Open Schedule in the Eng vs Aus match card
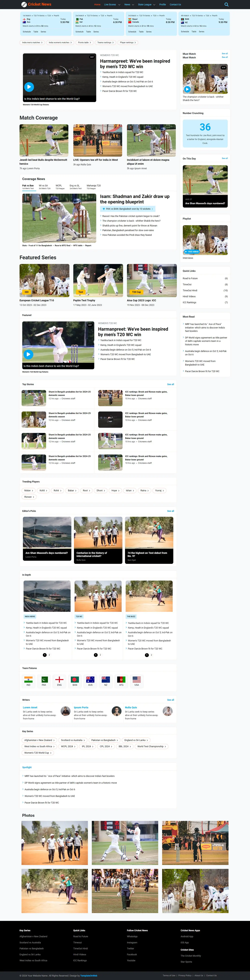Screen dimensions: 250x980 (27, 32)
